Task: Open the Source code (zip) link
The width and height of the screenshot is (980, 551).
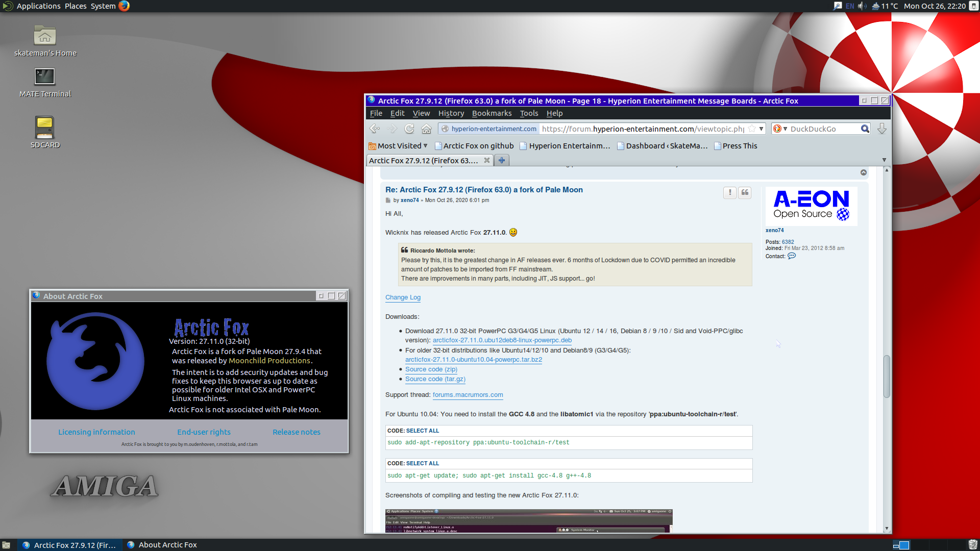Action: tap(431, 369)
